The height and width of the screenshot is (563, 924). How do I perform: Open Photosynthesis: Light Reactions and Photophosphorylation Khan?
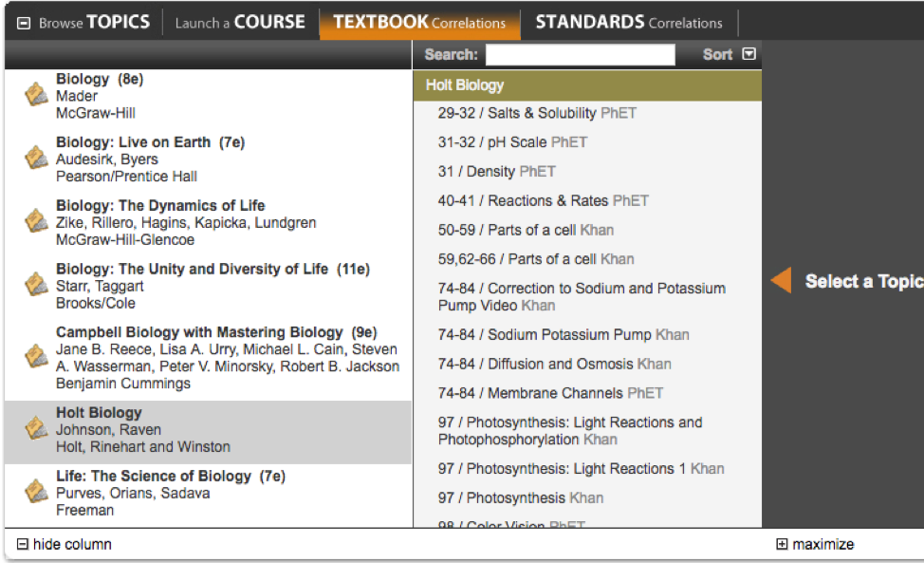570,431
